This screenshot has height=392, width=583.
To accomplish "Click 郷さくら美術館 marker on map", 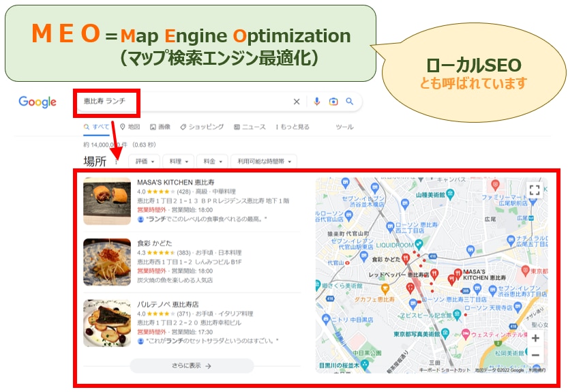I will coord(318,286).
